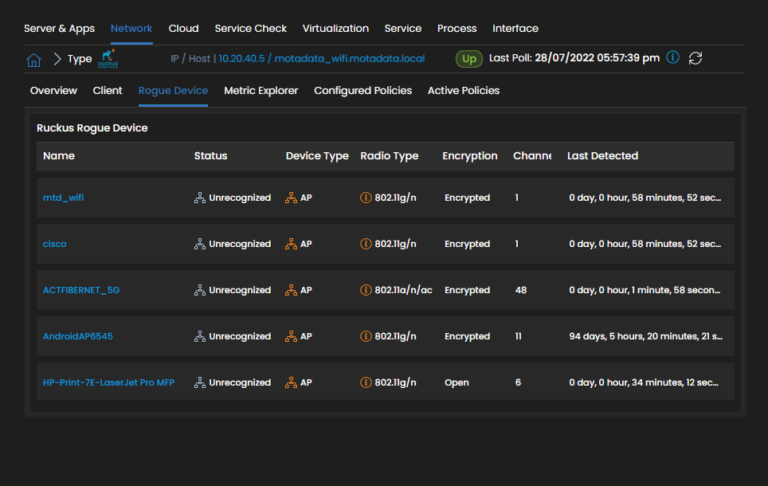The image size is (768, 486).
Task: Click the AP icon in AndroidAP6545 row
Action: coord(291,337)
